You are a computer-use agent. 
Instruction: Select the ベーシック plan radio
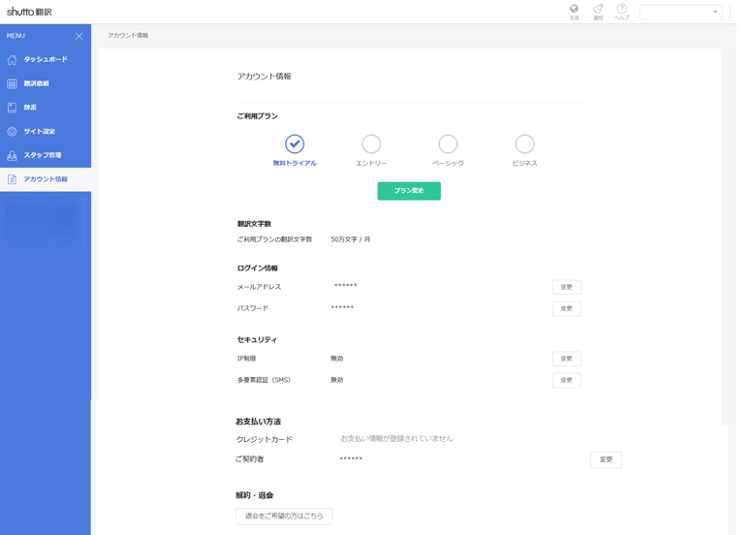point(448,143)
